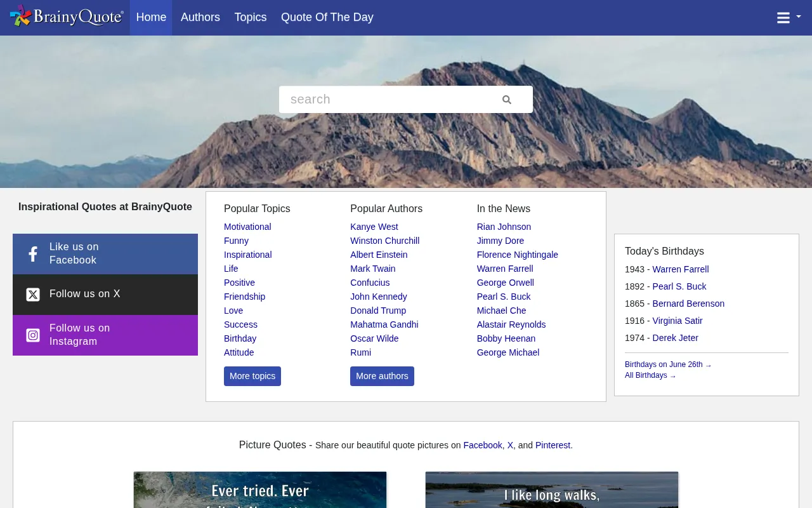Click the Facebook link in Picture Quotes
The height and width of the screenshot is (508, 812).
point(483,445)
